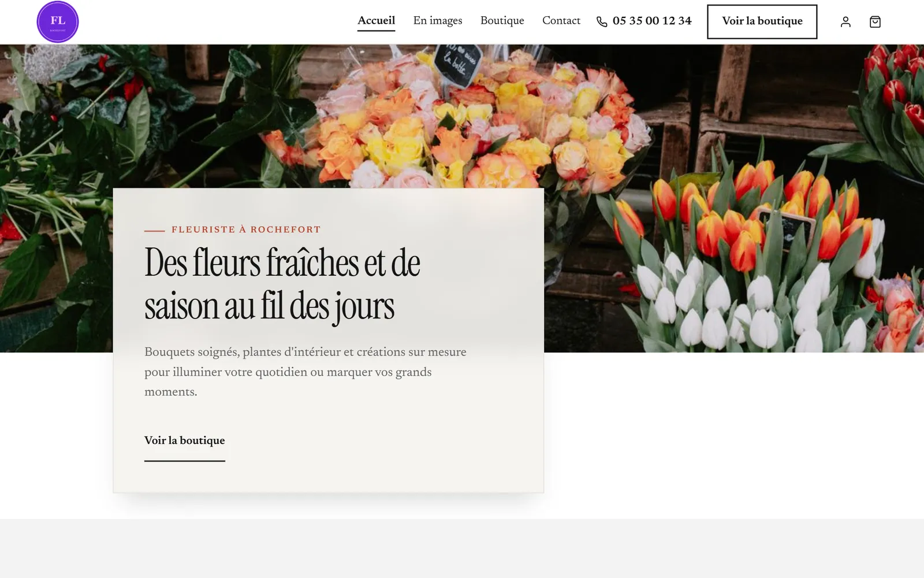The height and width of the screenshot is (578, 924).
Task: Click the phone handset icon
Action: [602, 22]
